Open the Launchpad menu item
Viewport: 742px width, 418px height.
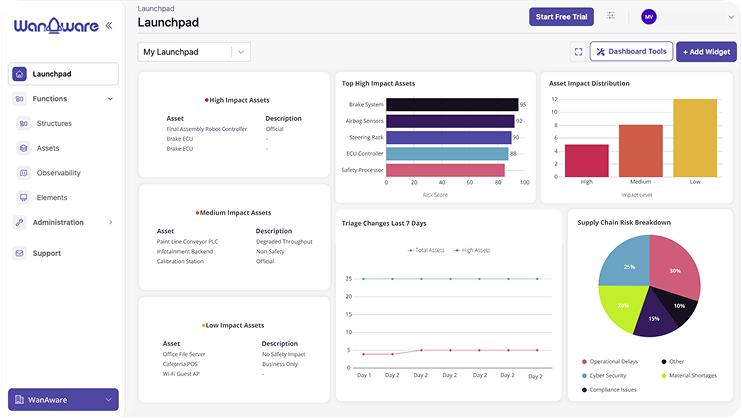[x=63, y=74]
